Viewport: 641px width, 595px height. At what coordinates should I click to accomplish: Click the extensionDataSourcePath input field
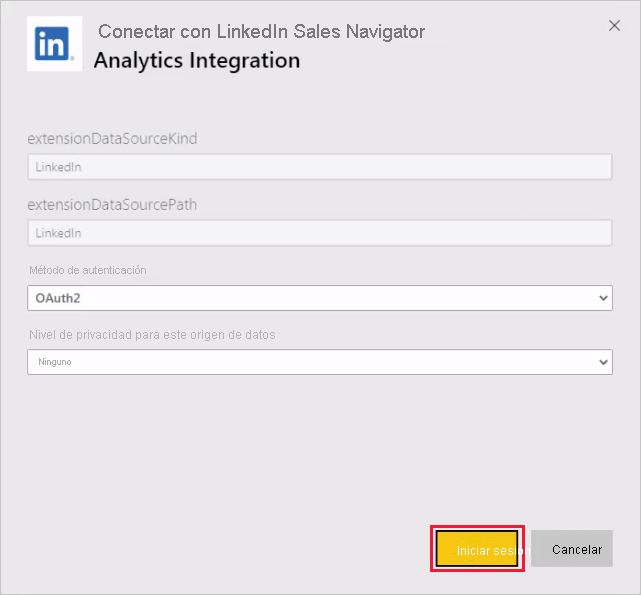320,233
